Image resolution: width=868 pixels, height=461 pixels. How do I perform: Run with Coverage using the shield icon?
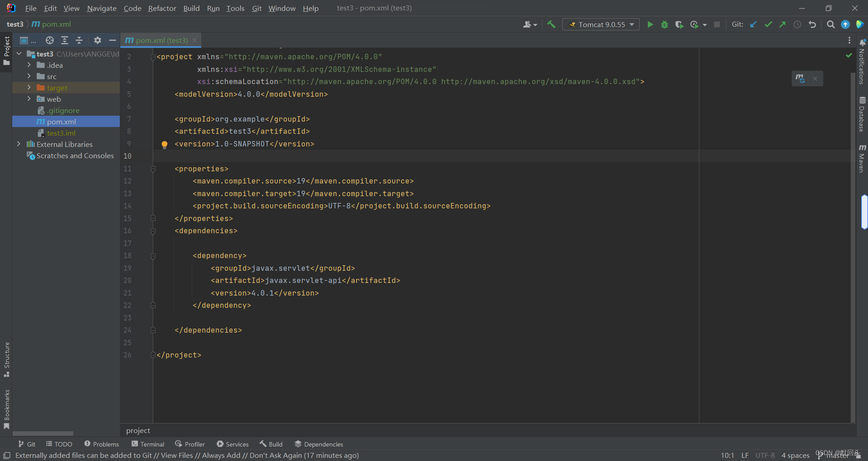pos(679,24)
